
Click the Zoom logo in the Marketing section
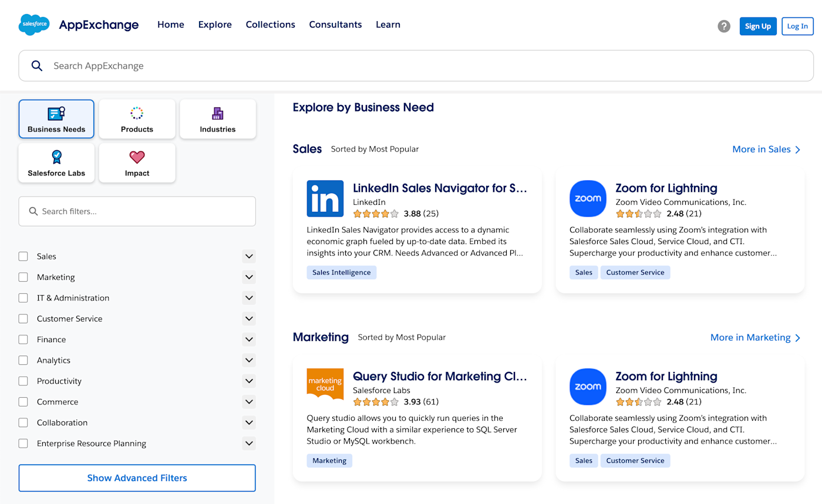click(588, 387)
